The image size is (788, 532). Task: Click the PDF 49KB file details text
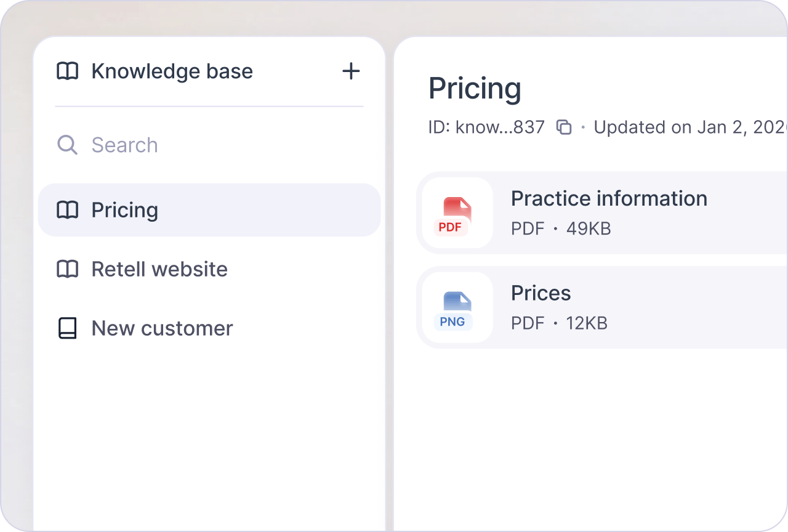(561, 229)
